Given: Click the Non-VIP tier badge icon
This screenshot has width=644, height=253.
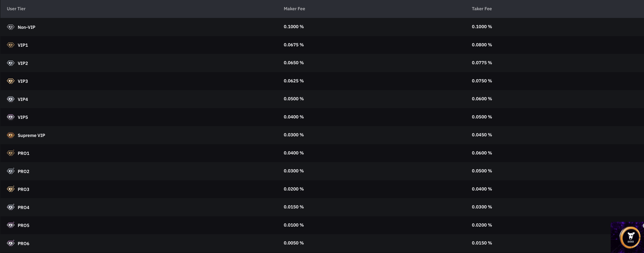Looking at the screenshot, I should pyautogui.click(x=10, y=27).
